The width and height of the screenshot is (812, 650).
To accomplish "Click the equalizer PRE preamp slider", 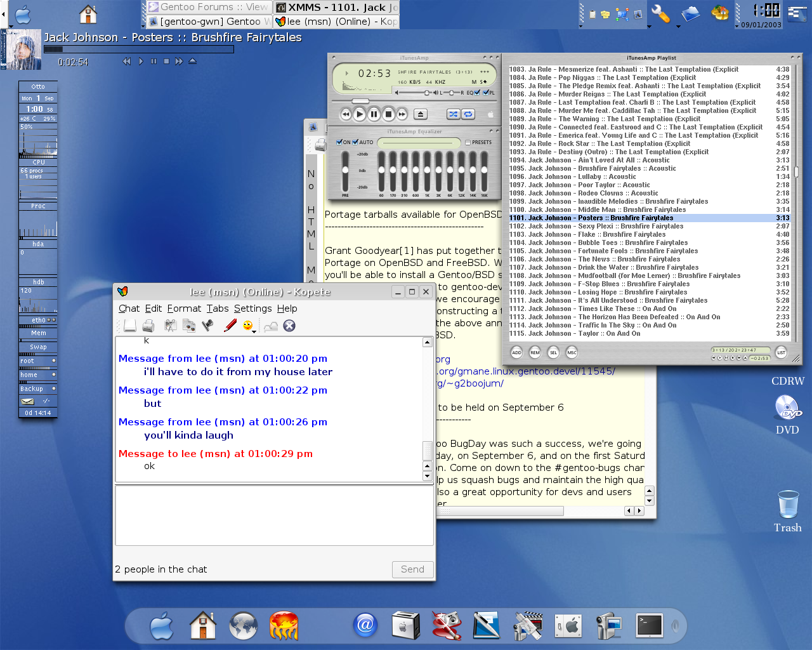I will [x=345, y=170].
